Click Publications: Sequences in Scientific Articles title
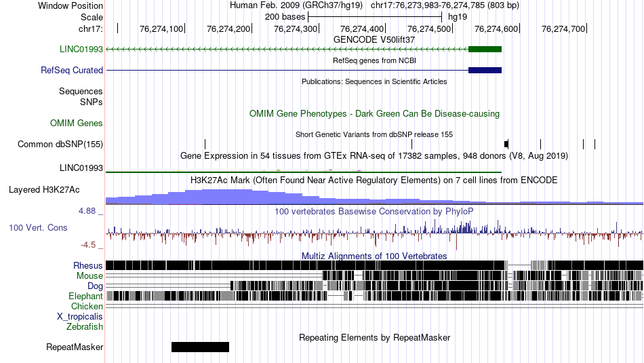The image size is (644, 363). pyautogui.click(x=374, y=82)
